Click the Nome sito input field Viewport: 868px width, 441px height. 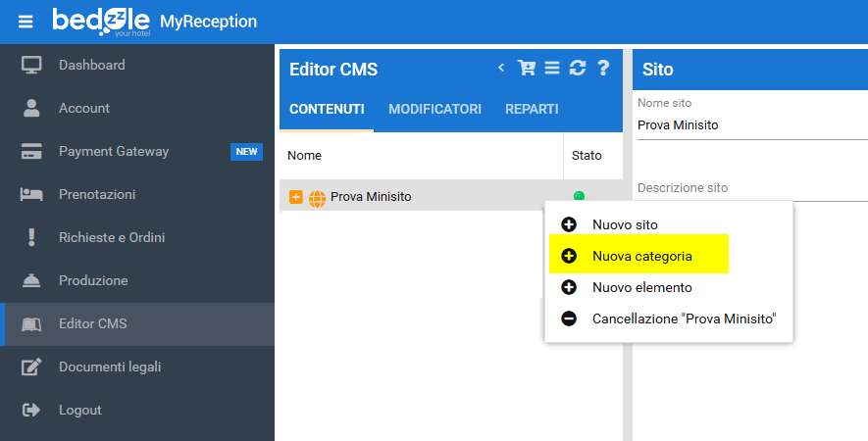coord(750,125)
